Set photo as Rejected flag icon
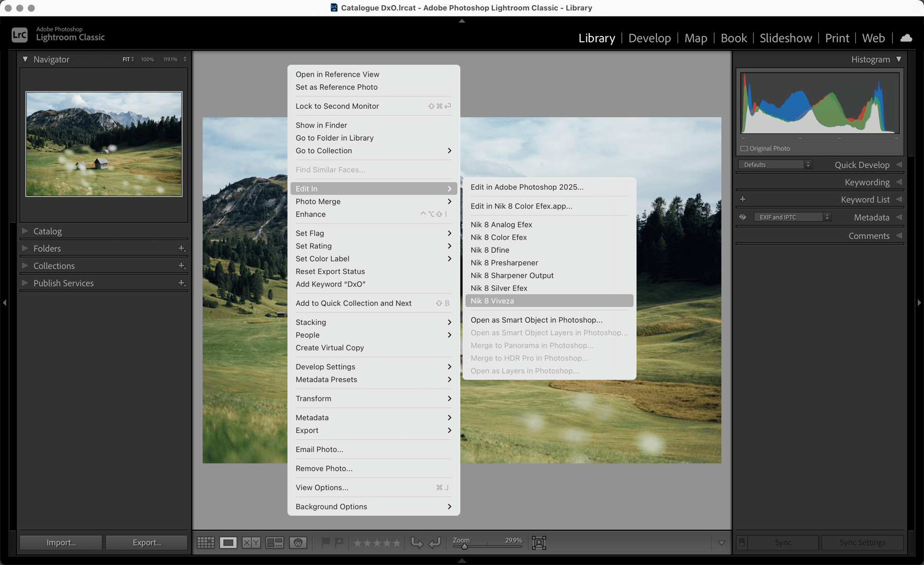Image resolution: width=924 pixels, height=565 pixels. [339, 542]
